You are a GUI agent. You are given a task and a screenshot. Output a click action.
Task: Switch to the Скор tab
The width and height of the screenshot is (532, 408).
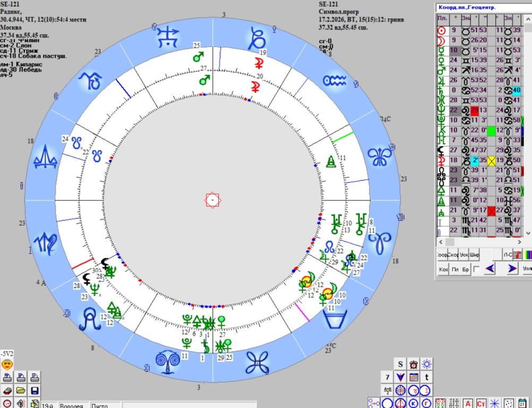point(453,255)
